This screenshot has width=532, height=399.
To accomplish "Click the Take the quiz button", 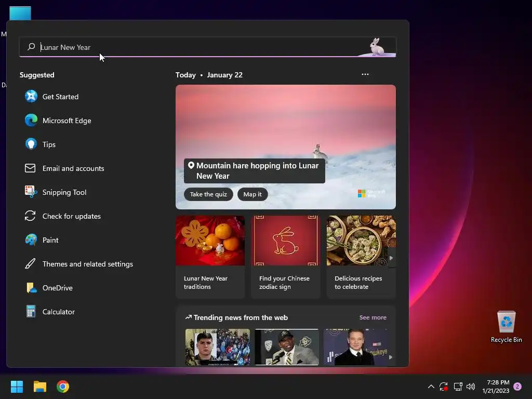I will tap(208, 194).
